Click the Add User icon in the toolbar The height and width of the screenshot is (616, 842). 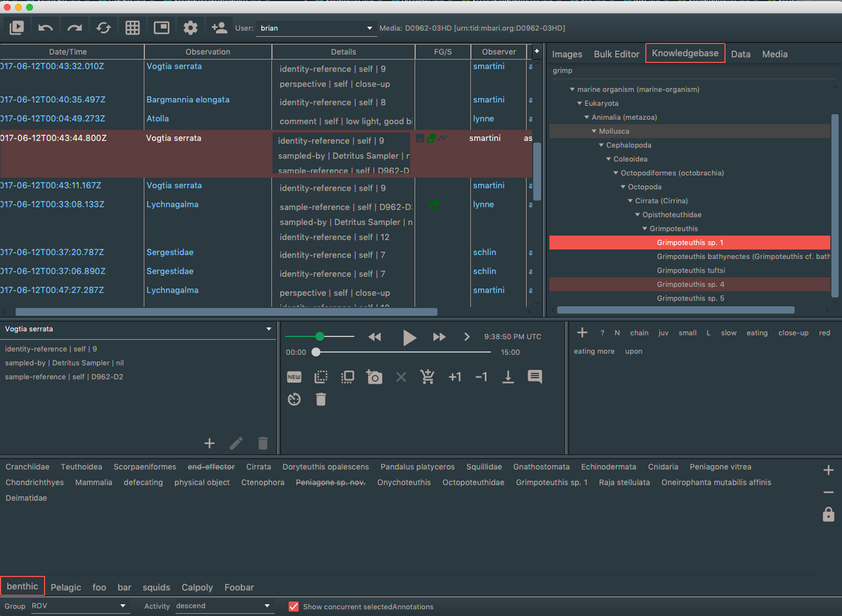(219, 27)
